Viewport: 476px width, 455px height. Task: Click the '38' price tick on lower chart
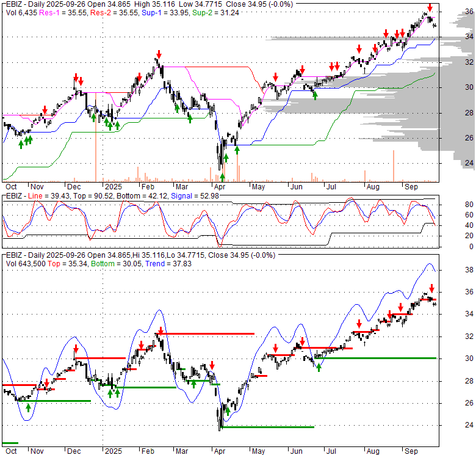469,270
